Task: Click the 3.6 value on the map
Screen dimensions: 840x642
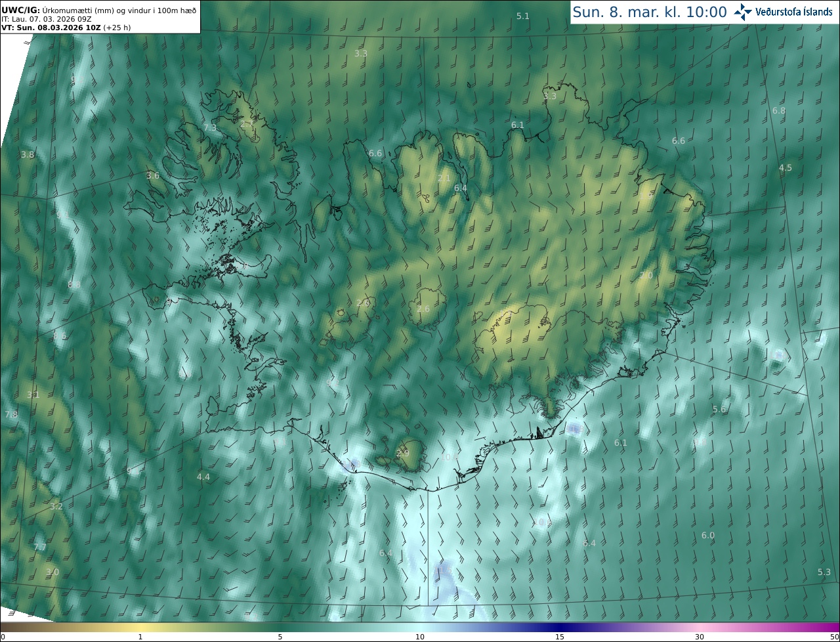Action: coord(153,176)
